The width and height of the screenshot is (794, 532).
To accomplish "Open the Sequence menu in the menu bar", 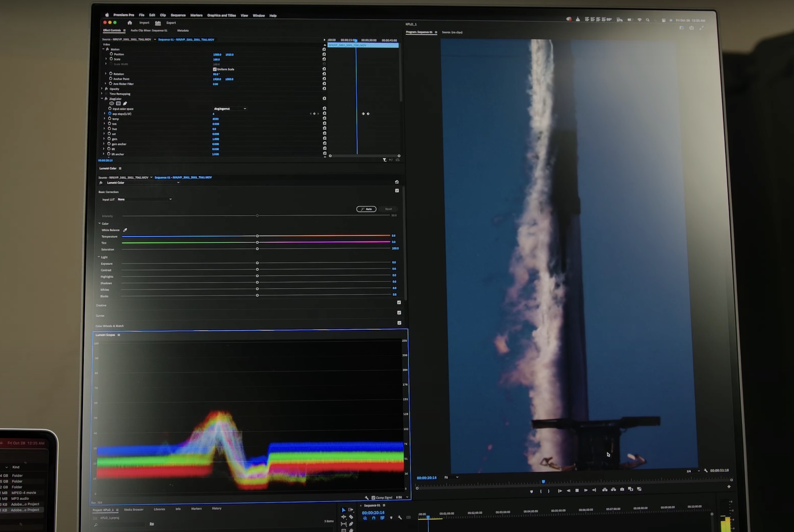I will pyautogui.click(x=177, y=15).
